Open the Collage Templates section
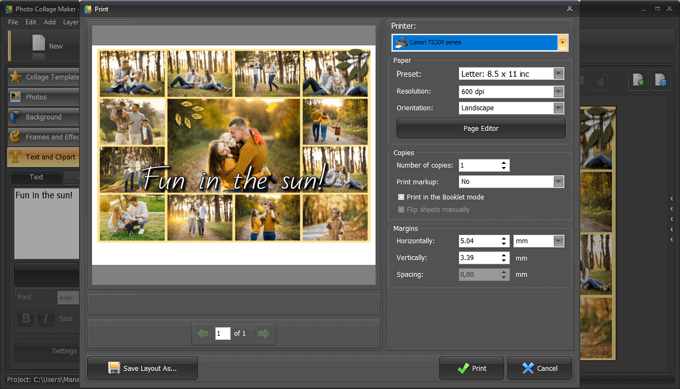The height and width of the screenshot is (389, 680). pos(43,77)
